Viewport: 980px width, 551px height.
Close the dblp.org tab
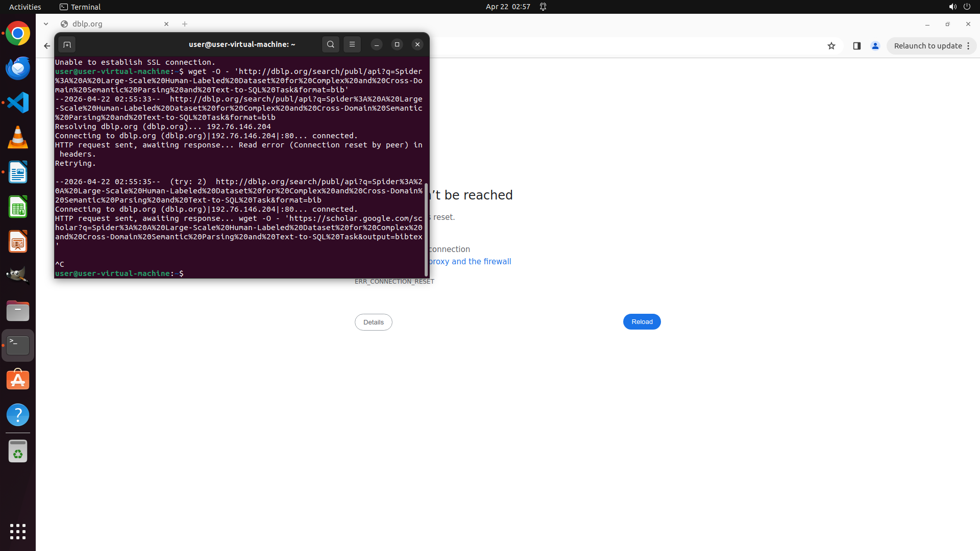pyautogui.click(x=166, y=24)
